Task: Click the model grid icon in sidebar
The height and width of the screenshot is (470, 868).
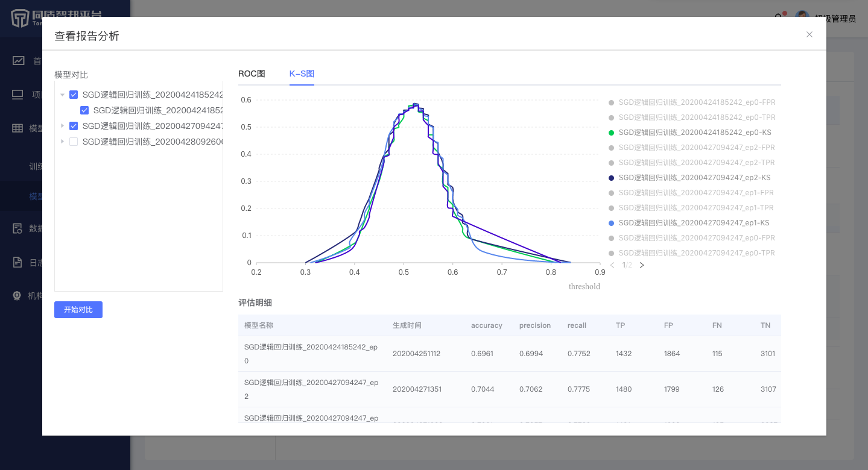Action: tap(18, 128)
